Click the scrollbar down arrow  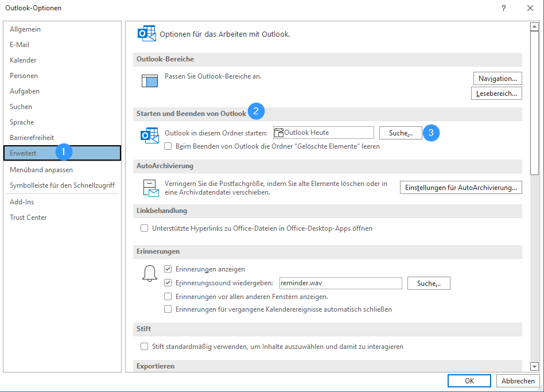[x=534, y=366]
